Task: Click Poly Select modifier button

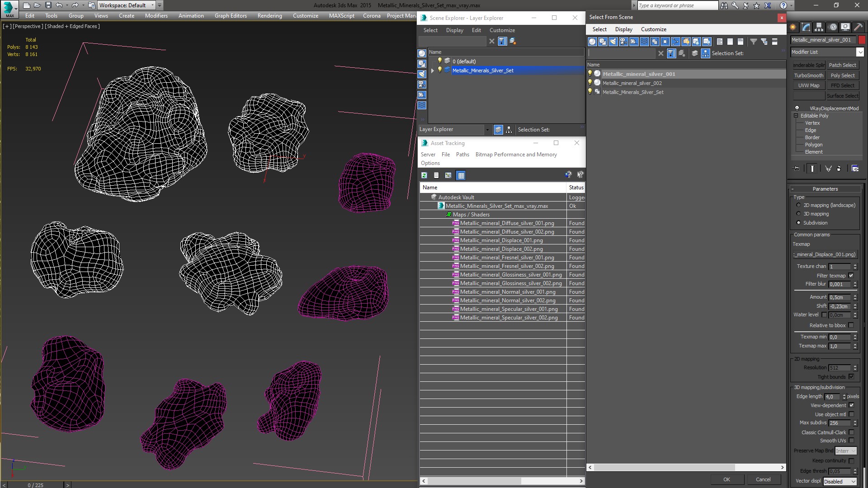Action: [843, 75]
